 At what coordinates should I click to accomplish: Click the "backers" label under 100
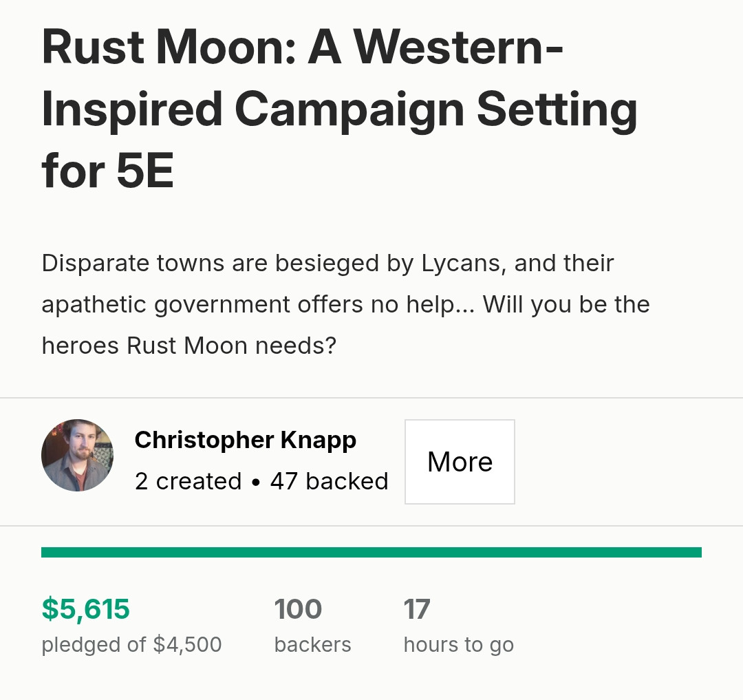(313, 644)
